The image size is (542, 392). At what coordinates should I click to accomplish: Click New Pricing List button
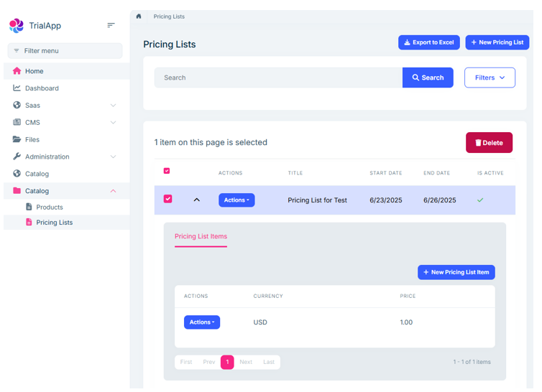pos(497,42)
